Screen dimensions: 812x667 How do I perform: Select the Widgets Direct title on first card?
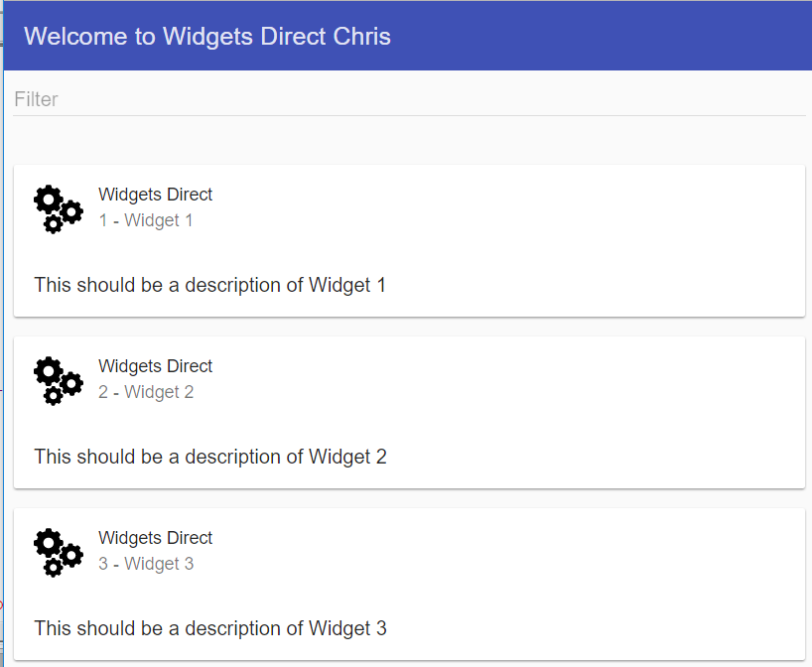156,195
